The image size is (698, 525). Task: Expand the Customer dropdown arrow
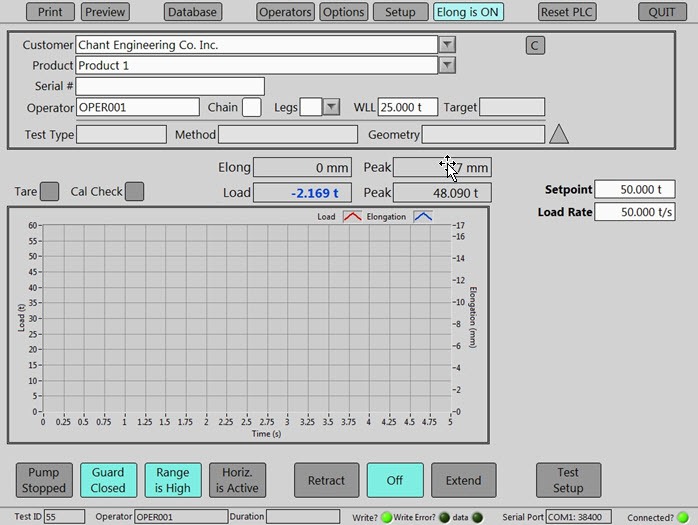point(447,45)
